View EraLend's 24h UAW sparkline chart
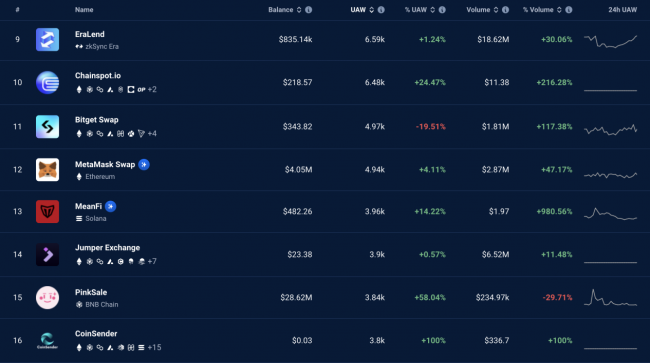Viewport: 650px width, 363px height. click(610, 41)
